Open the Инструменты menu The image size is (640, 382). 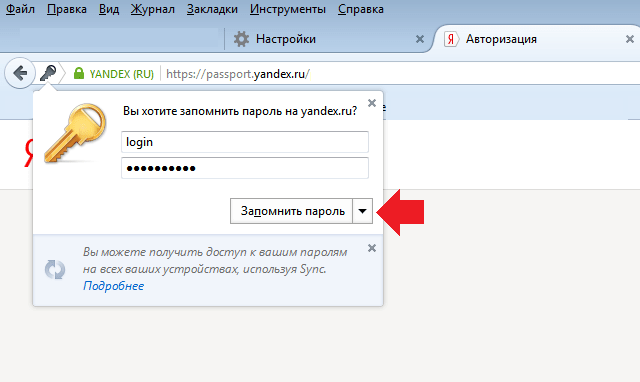[288, 9]
